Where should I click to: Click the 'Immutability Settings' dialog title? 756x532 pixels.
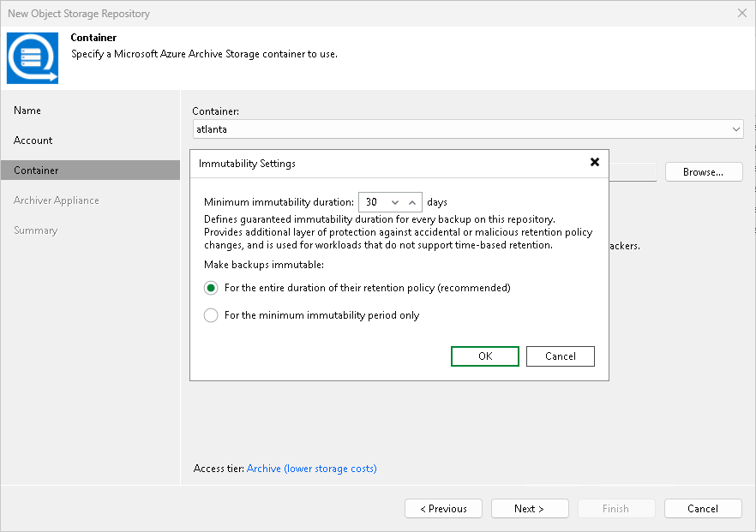point(247,164)
